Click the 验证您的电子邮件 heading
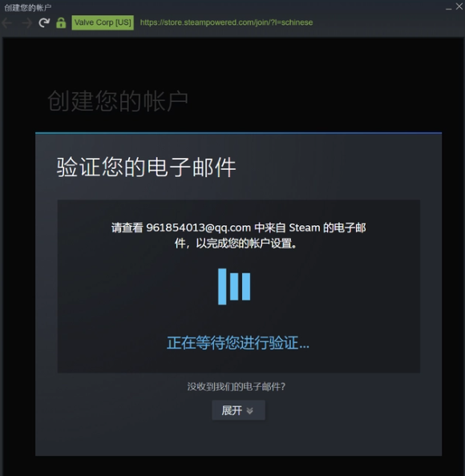 (146, 167)
